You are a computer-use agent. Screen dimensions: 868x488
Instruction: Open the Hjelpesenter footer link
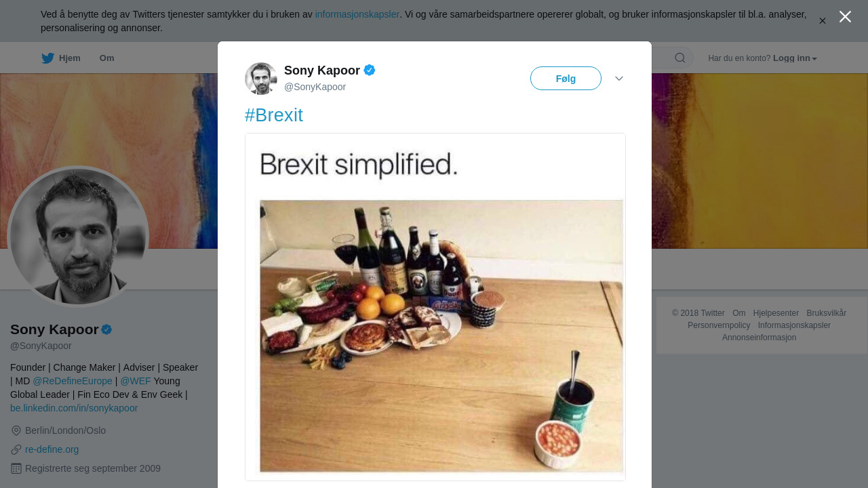pyautogui.click(x=776, y=313)
